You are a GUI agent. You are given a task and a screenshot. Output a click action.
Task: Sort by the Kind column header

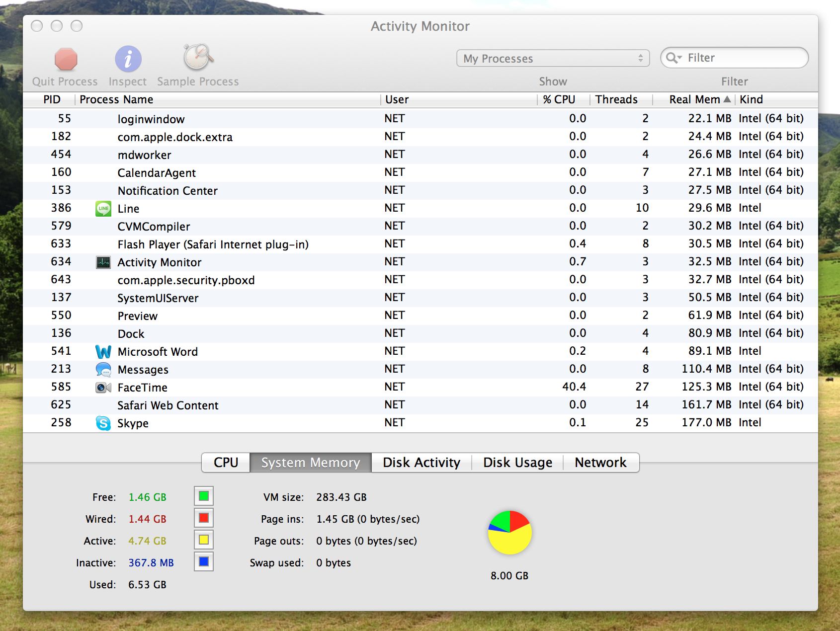[x=775, y=99]
